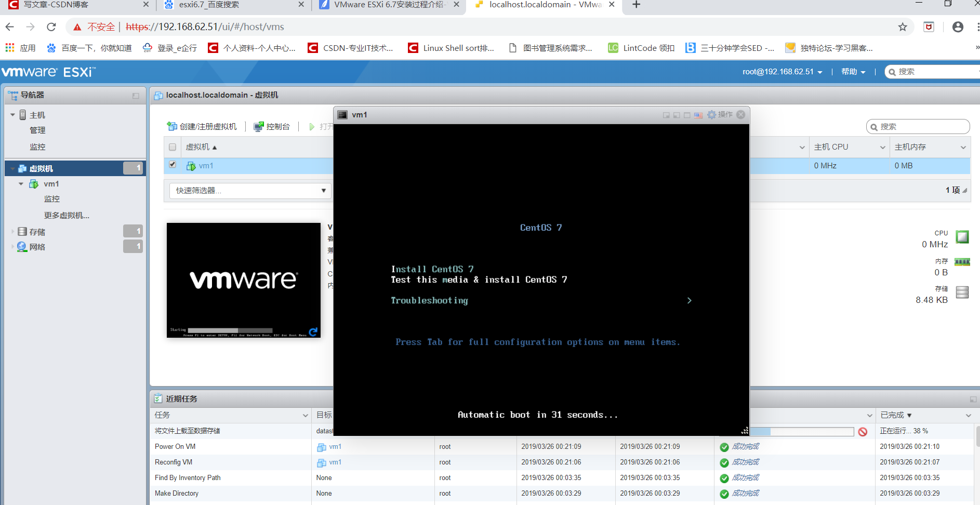Switch to VMware ESXi 6.7安装过程介绍 tab
The height and width of the screenshot is (505, 980).
pyautogui.click(x=389, y=5)
